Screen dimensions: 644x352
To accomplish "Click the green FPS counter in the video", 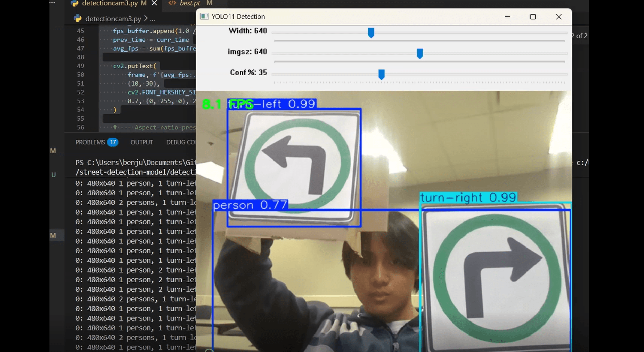I will (x=228, y=104).
